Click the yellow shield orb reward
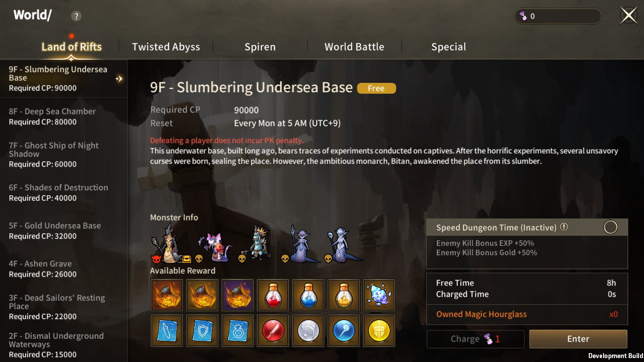This screenshot has width=644, height=362. 379,331
